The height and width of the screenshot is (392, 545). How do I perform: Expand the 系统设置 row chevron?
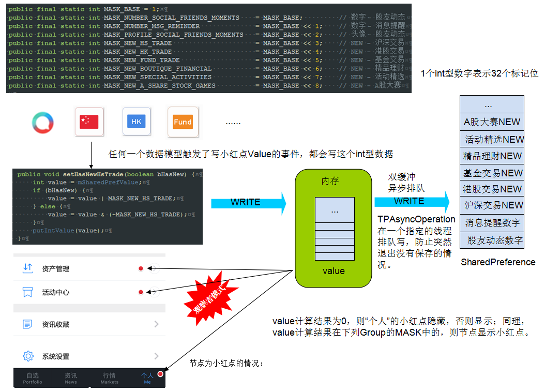click(x=156, y=356)
